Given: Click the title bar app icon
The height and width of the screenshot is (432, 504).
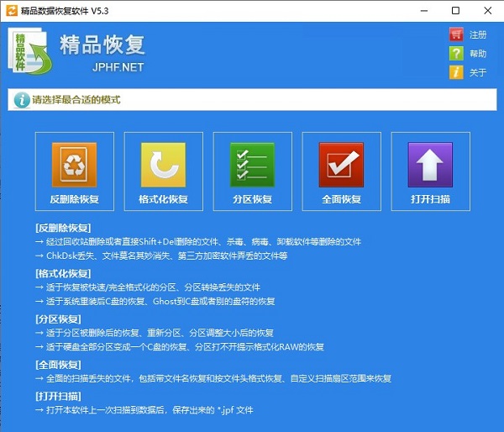Looking at the screenshot, I should 12,11.
